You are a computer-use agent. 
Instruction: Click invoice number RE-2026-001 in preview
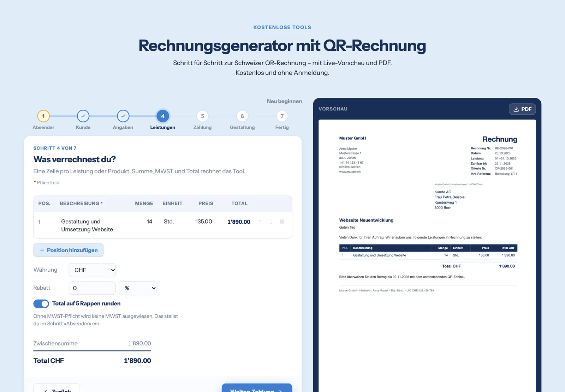[x=504, y=149]
